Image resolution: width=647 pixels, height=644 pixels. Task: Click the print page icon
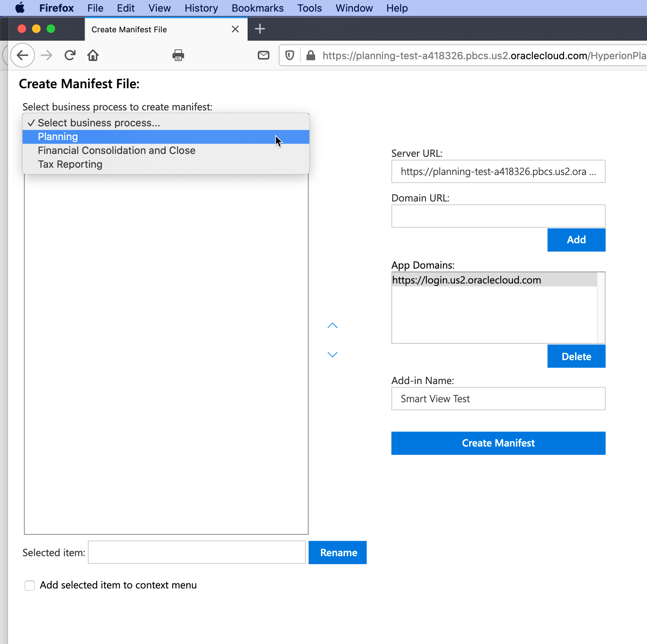pyautogui.click(x=178, y=55)
